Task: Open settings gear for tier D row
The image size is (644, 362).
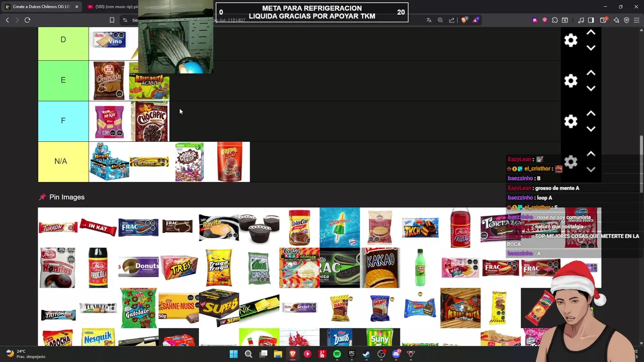Action: pyautogui.click(x=571, y=40)
